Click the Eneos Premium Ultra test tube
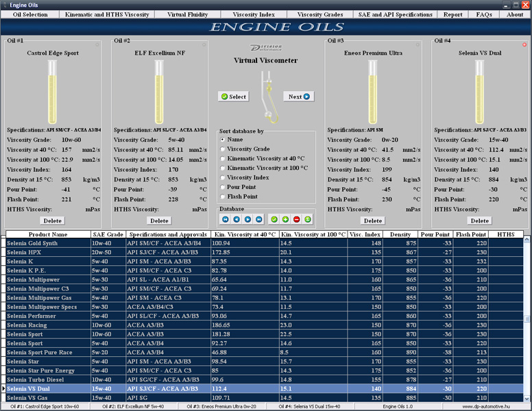The height and width of the screenshot is (411, 532). [372, 92]
